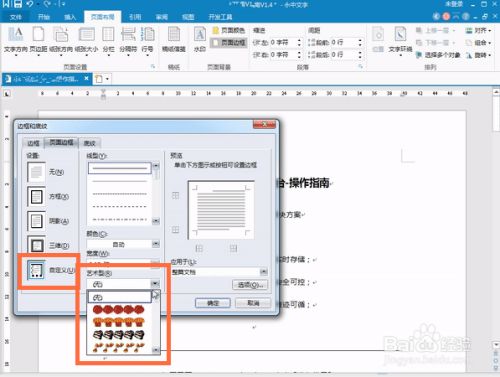The height and width of the screenshot is (377, 500).
Task: Click the 取消 cancel button
Action: click(253, 303)
